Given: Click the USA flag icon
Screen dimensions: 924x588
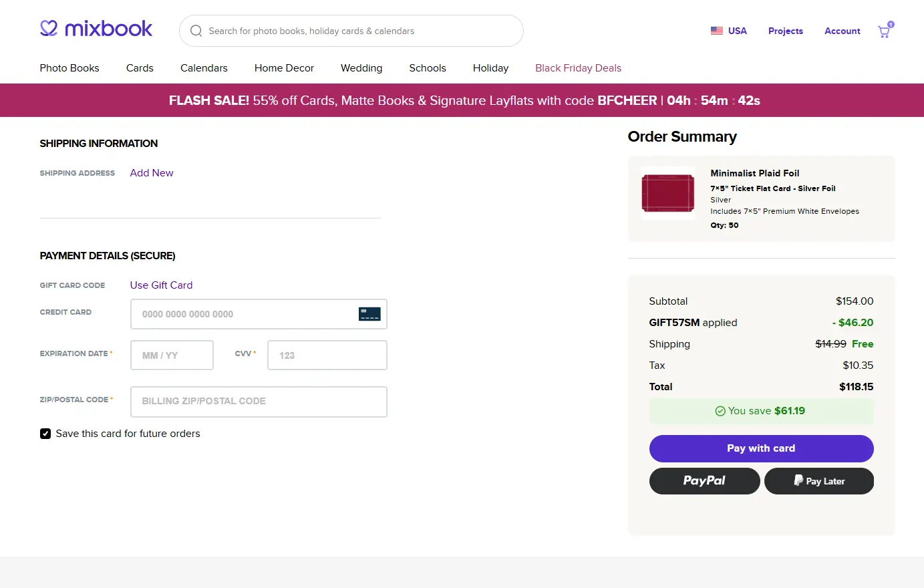Looking at the screenshot, I should tap(717, 31).
